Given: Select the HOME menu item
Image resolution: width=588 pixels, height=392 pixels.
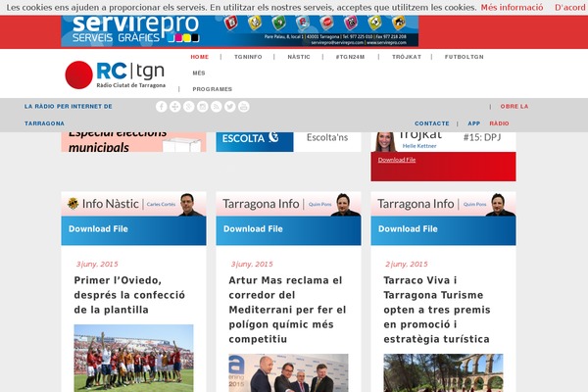Looking at the screenshot, I should [x=200, y=57].
